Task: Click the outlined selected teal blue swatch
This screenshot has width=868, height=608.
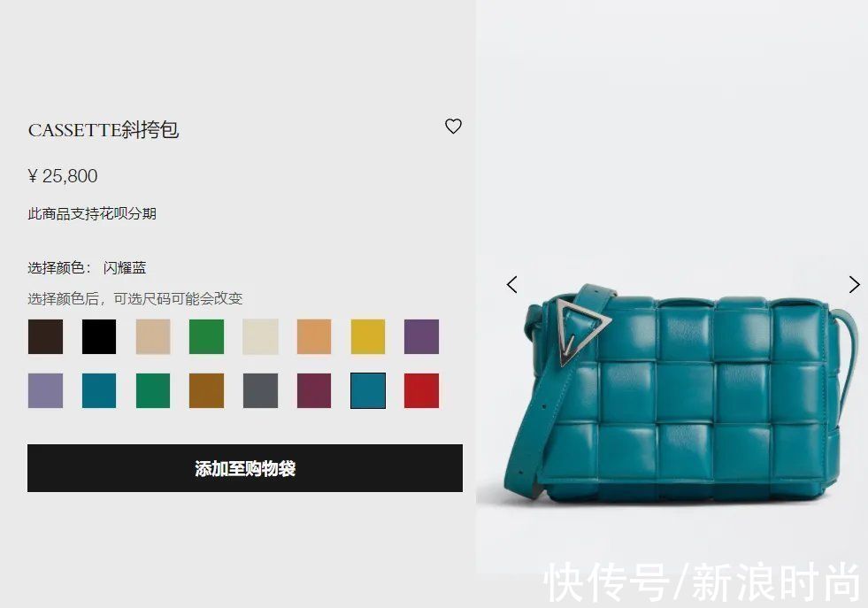Action: point(367,390)
